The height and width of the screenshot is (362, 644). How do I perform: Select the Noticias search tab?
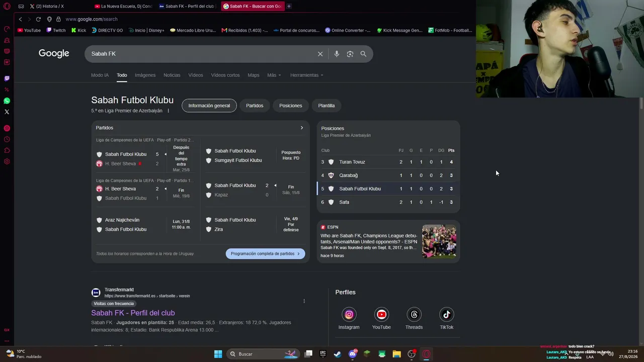click(x=172, y=75)
